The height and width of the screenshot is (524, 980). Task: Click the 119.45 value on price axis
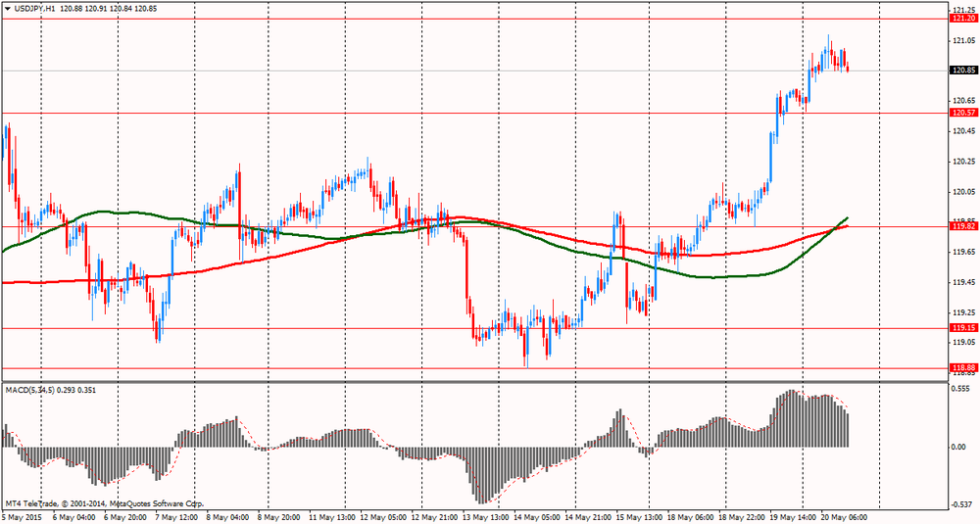click(x=963, y=282)
